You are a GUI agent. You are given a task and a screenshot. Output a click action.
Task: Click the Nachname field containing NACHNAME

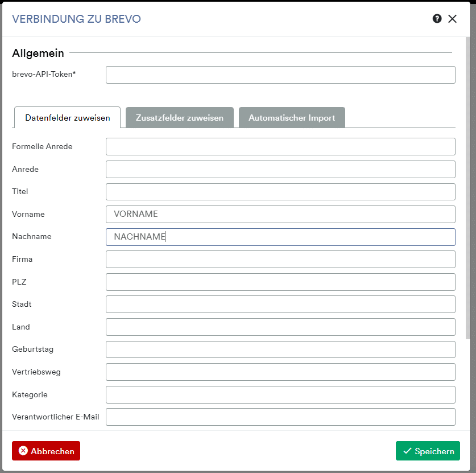pos(280,237)
